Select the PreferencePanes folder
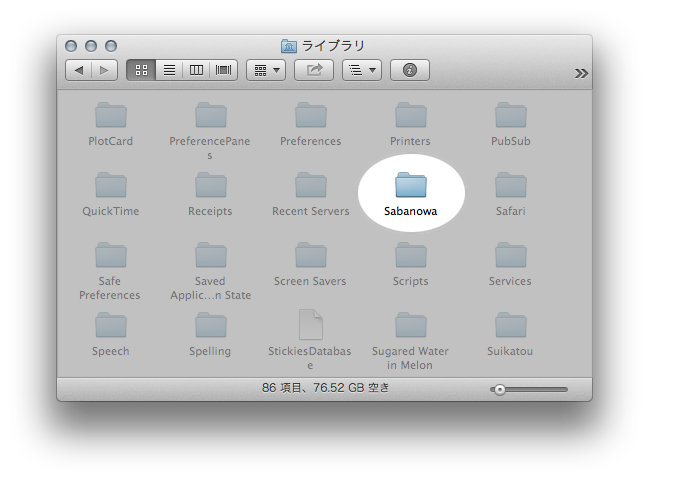The image size is (680, 480). click(x=211, y=115)
